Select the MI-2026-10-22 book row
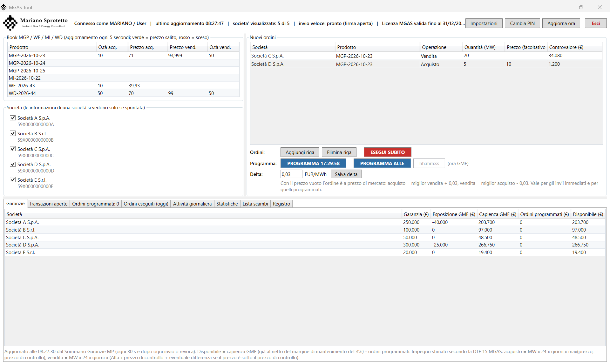This screenshot has width=610, height=364. (x=124, y=78)
